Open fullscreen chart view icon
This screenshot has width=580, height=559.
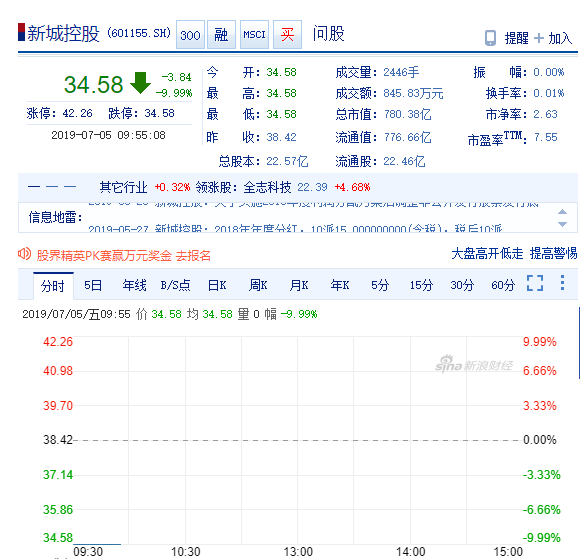[535, 283]
